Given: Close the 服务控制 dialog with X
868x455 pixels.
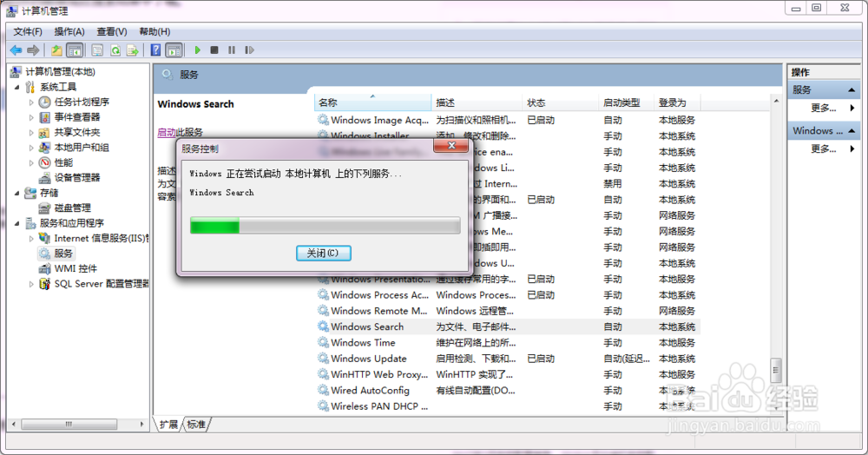Looking at the screenshot, I should pos(451,146).
